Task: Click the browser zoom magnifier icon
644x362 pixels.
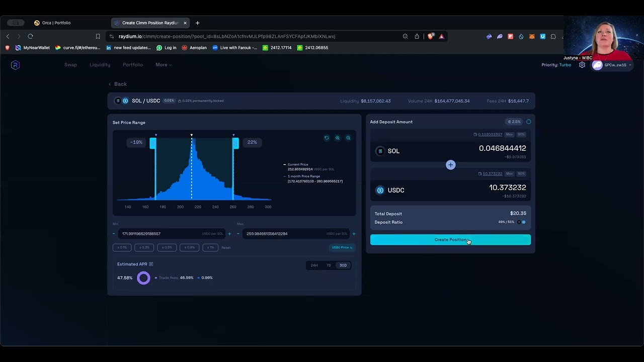Action: pos(405,36)
